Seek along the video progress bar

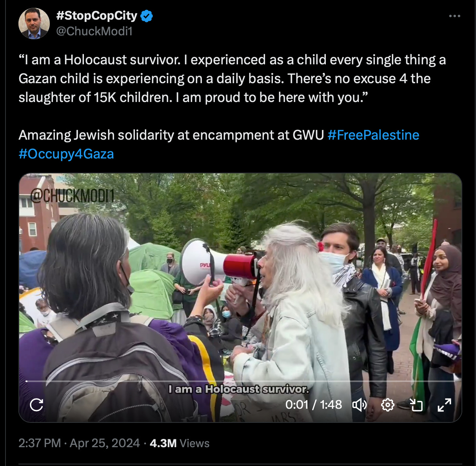(x=240, y=381)
